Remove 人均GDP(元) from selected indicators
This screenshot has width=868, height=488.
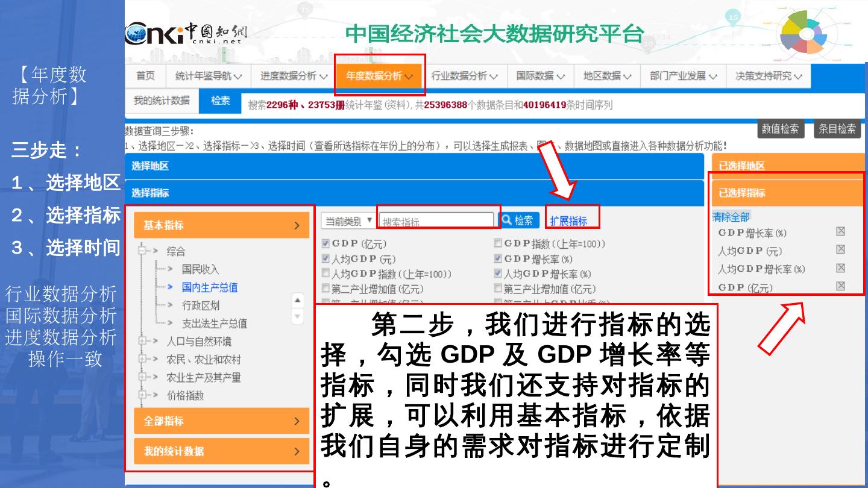coord(840,249)
